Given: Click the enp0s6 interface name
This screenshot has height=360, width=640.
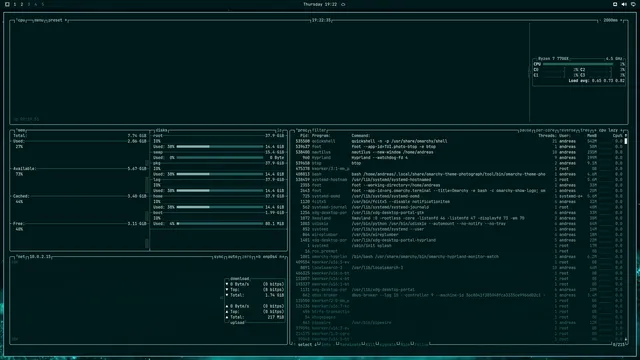Looking at the screenshot, I should [270, 257].
